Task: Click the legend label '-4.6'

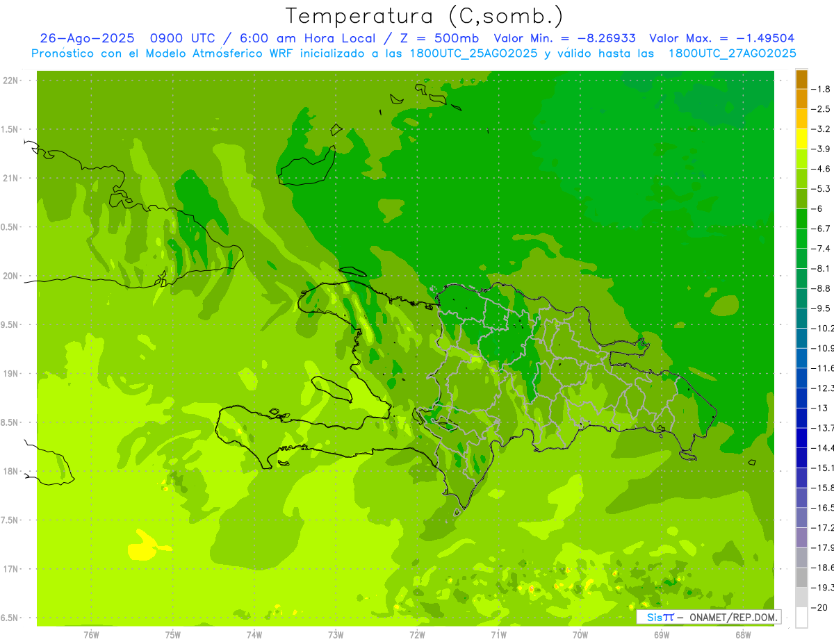Action: (x=822, y=169)
